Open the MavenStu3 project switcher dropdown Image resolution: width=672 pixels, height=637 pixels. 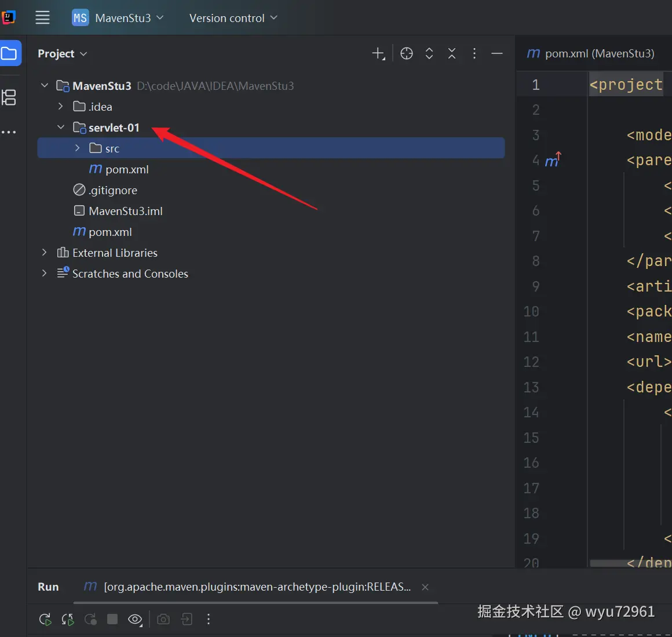[x=118, y=17]
